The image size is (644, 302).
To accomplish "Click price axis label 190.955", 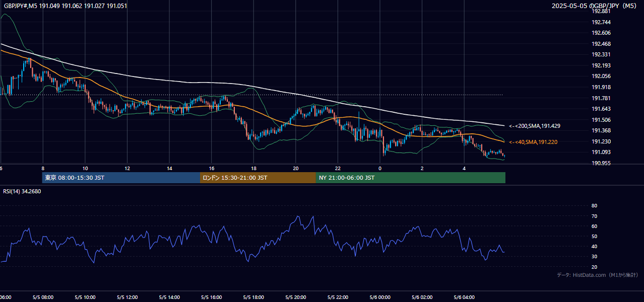I will pos(602,163).
